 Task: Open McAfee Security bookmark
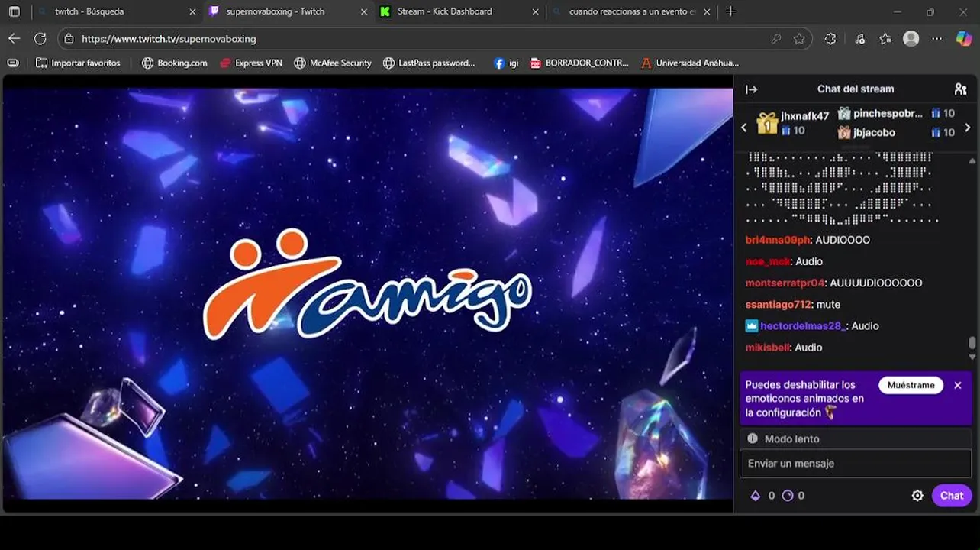pos(333,63)
